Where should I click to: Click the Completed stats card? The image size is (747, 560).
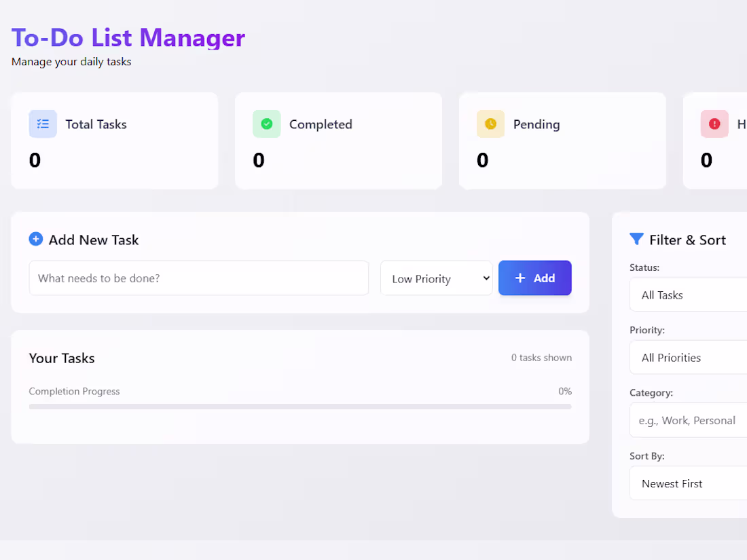click(338, 141)
